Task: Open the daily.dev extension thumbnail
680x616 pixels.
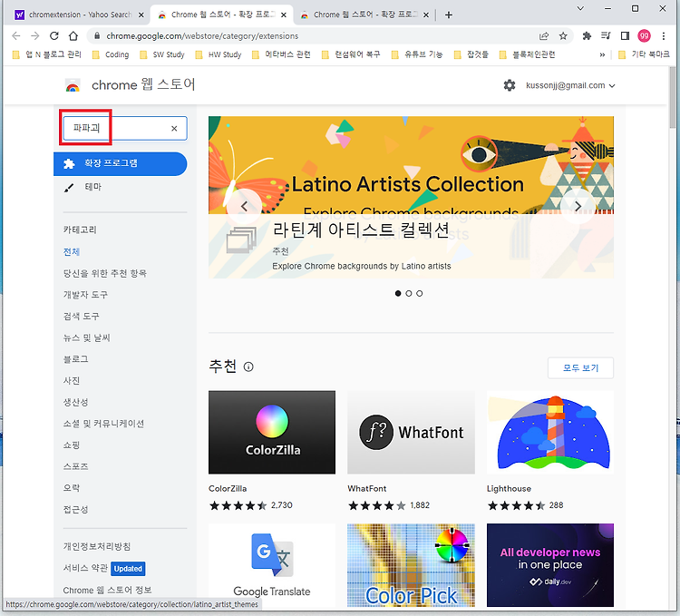Action: point(550,565)
